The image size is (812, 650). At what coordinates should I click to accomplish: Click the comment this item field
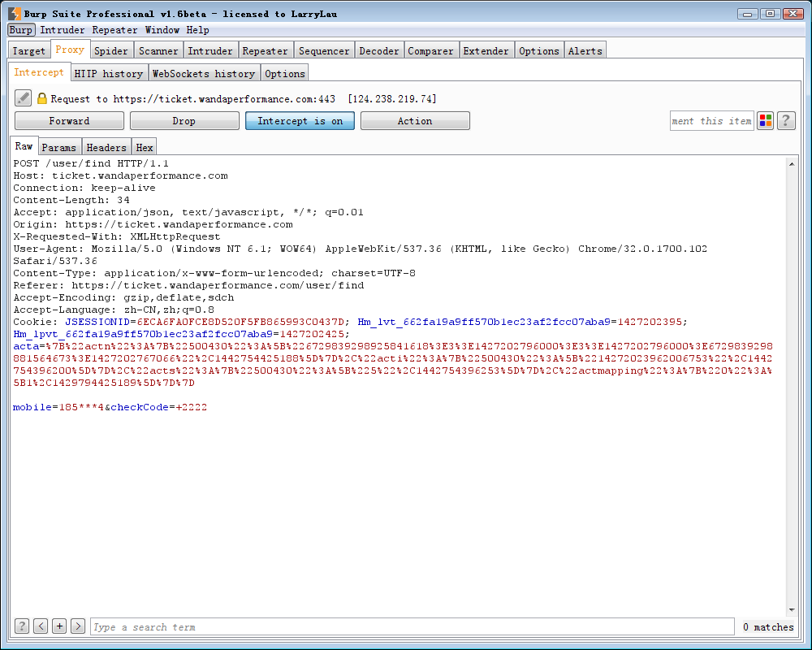click(711, 121)
